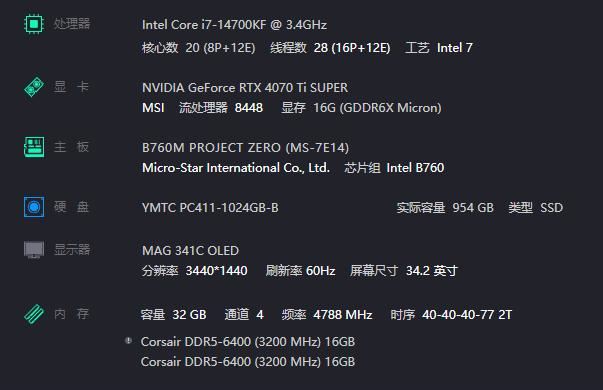This screenshot has width=603, height=390.
Task: Click the green processor chip icon
Action: pos(34,24)
